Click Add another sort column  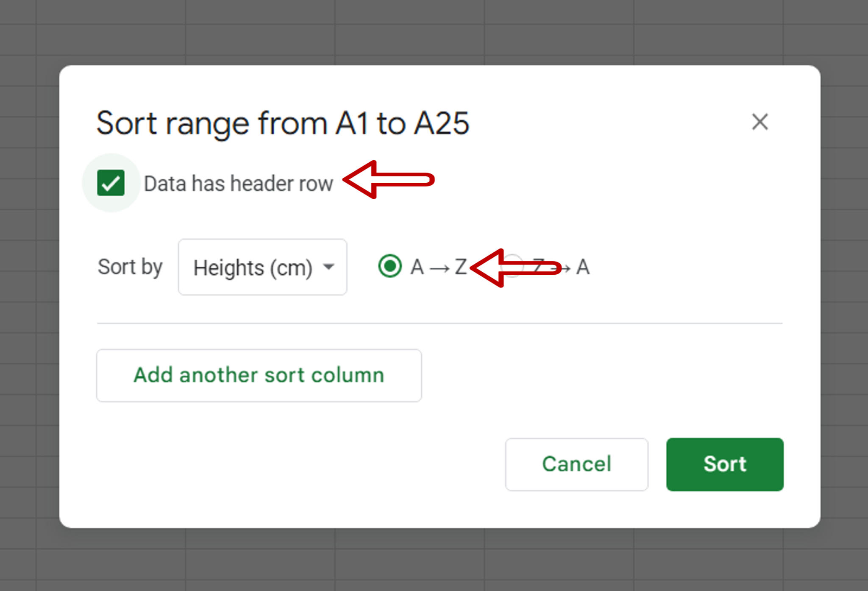tap(259, 375)
